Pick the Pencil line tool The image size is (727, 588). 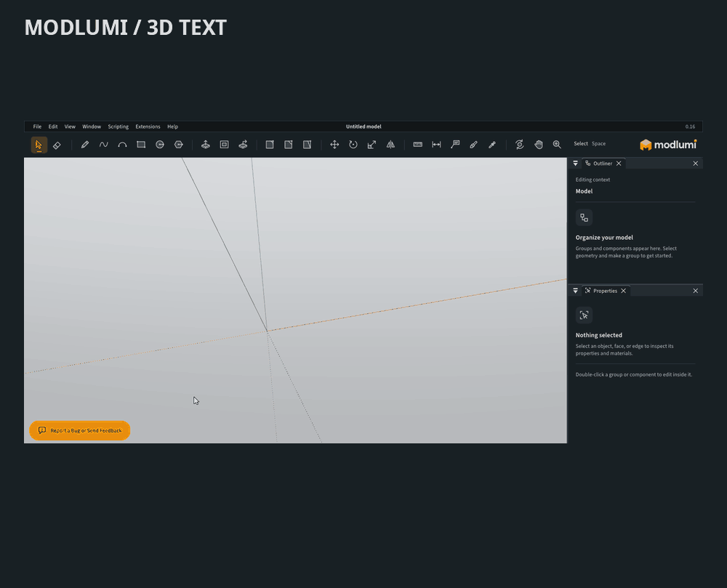[85, 145]
